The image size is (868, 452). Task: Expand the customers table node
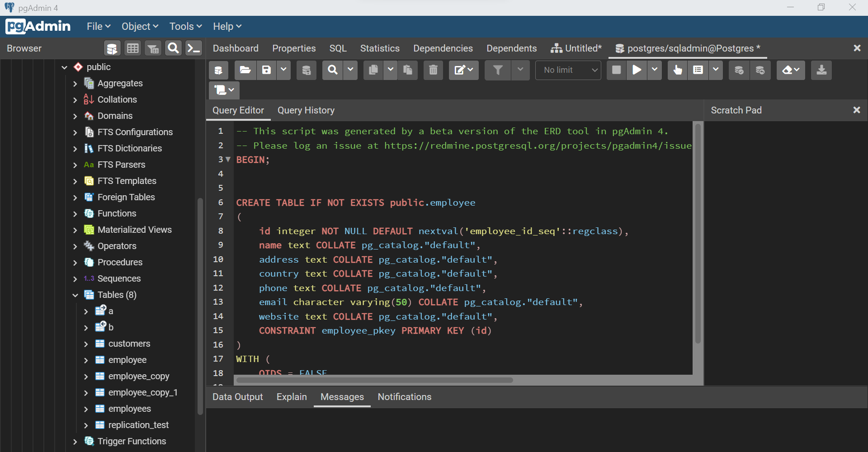86,344
